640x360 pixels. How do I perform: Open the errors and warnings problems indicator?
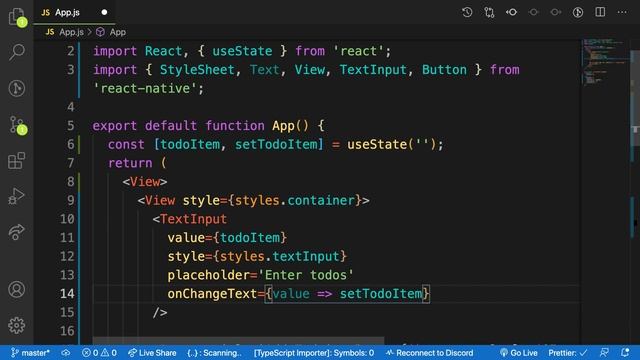coord(99,353)
